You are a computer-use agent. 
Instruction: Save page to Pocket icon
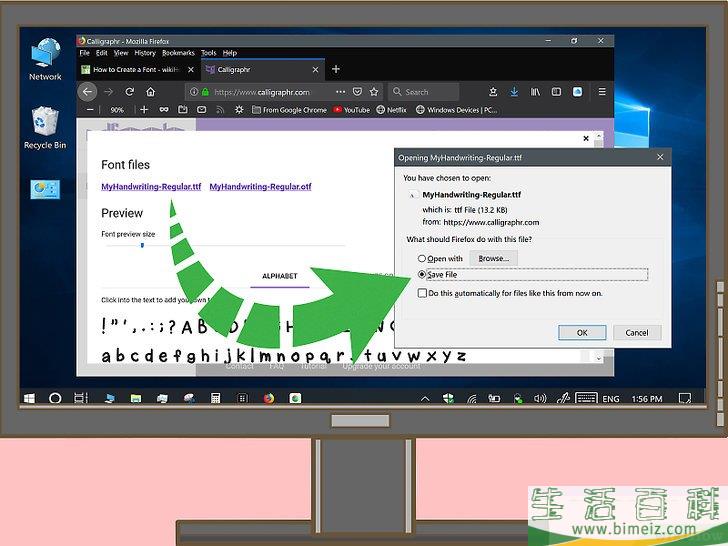[357, 92]
